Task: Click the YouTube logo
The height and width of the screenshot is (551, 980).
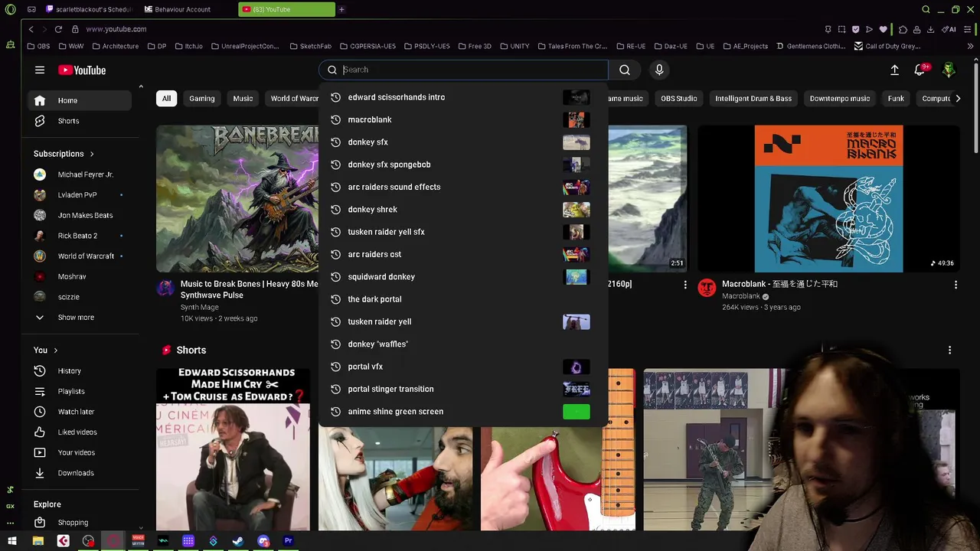Action: 82,70
